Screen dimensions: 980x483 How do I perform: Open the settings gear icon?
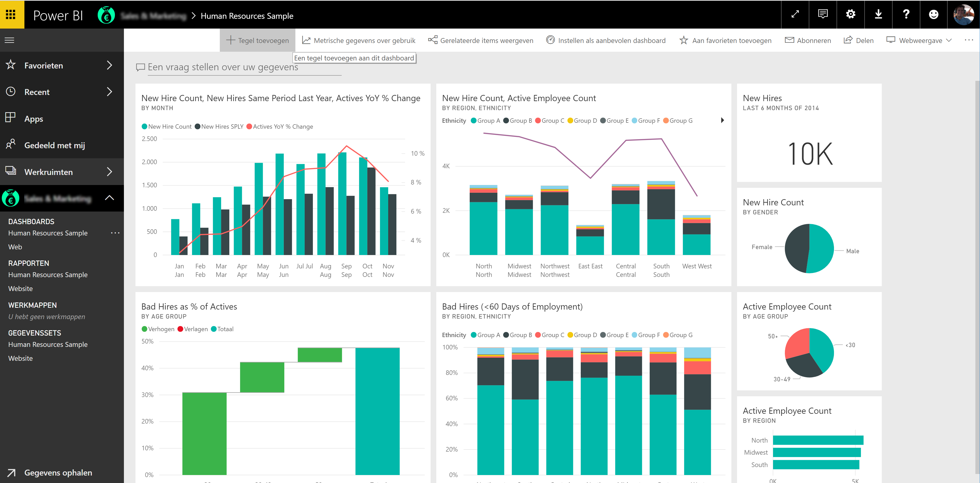850,14
